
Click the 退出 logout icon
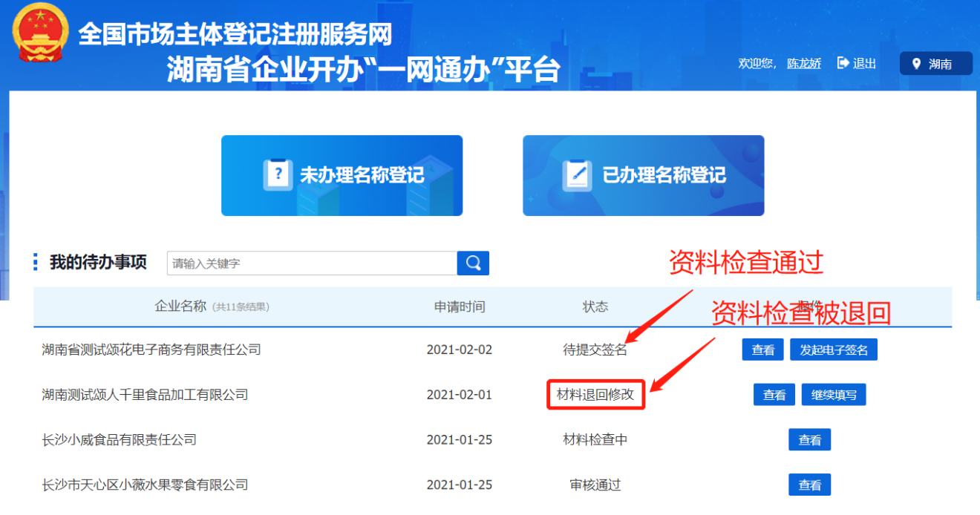pyautogui.click(x=843, y=64)
